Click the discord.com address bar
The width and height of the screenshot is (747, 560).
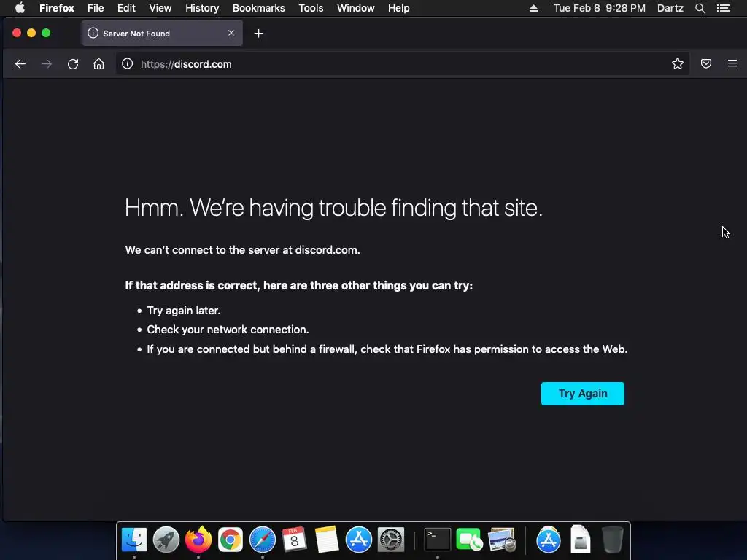[x=403, y=64]
